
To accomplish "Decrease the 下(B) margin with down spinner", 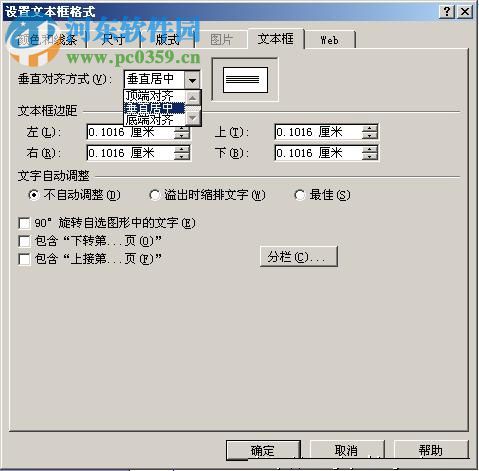I will tap(370, 157).
